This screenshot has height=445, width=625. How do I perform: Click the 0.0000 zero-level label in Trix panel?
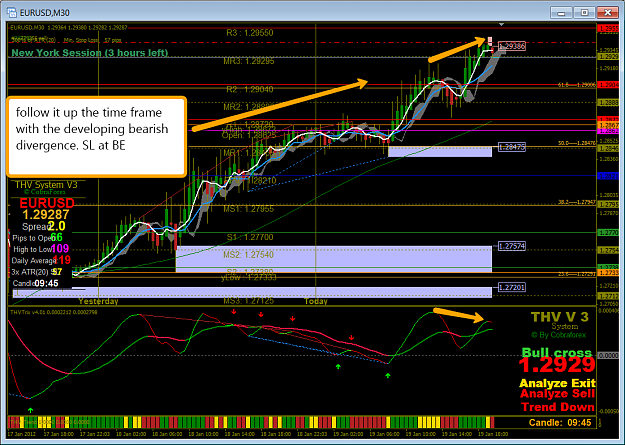(x=608, y=355)
